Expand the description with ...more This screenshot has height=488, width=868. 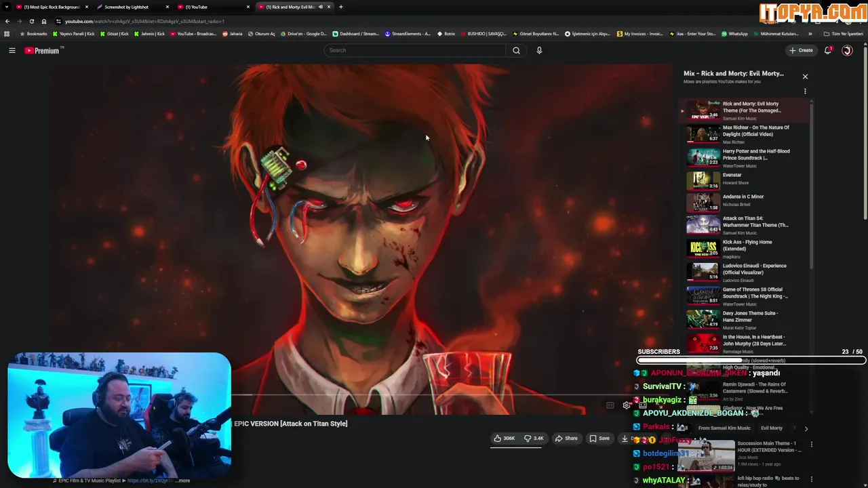pos(182,481)
